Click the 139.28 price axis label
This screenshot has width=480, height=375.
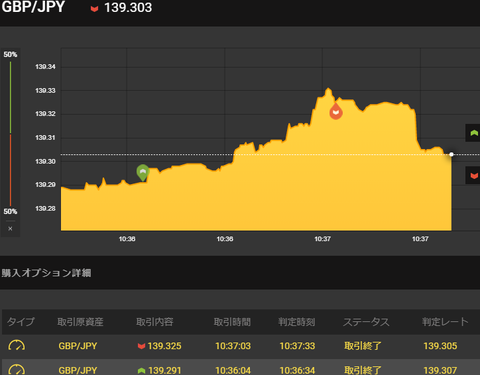tap(45, 209)
